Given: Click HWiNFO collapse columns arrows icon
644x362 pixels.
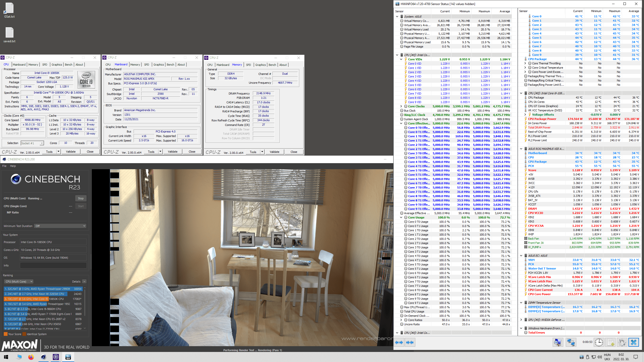Looking at the screenshot, I should pyautogui.click(x=410, y=342).
